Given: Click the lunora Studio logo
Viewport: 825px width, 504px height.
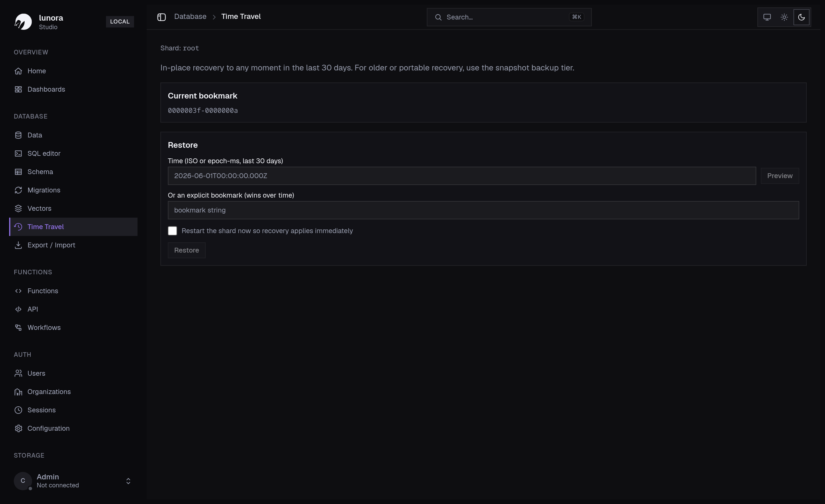Looking at the screenshot, I should [x=23, y=22].
